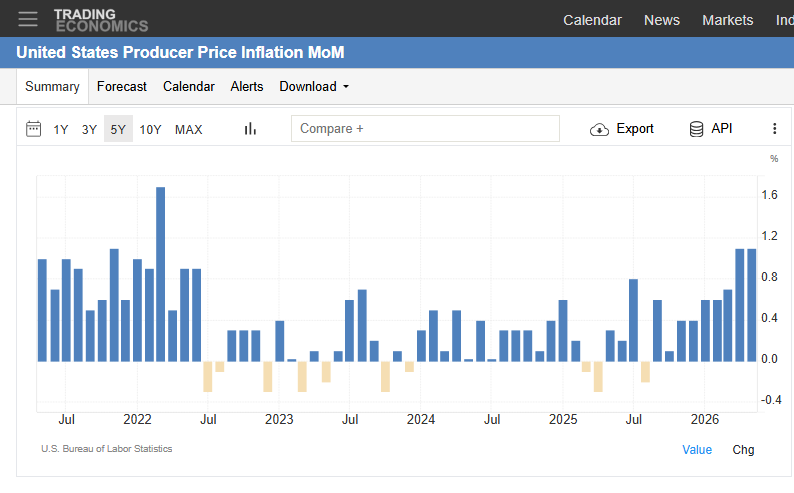Image resolution: width=794 pixels, height=493 pixels.
Task: Click the API database icon
Action: pos(696,129)
